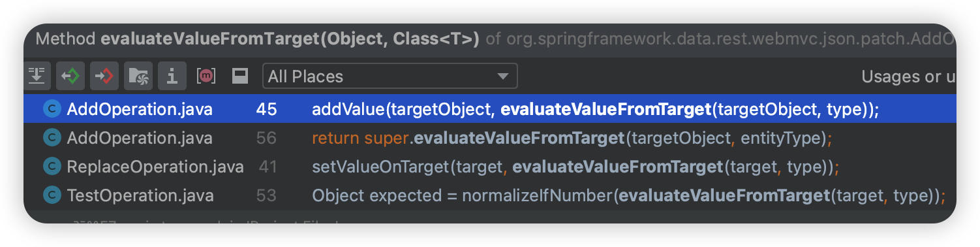Click the normalizeIfNumber code snippet

pos(629,195)
